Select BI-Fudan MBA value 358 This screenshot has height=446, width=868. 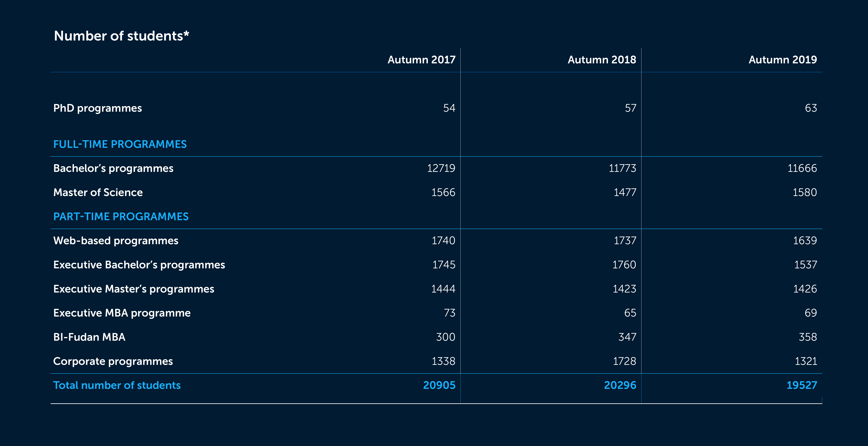point(808,337)
